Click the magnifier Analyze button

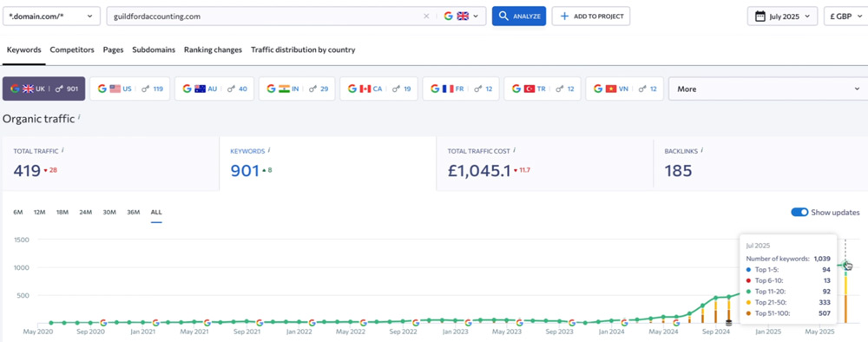tap(519, 16)
